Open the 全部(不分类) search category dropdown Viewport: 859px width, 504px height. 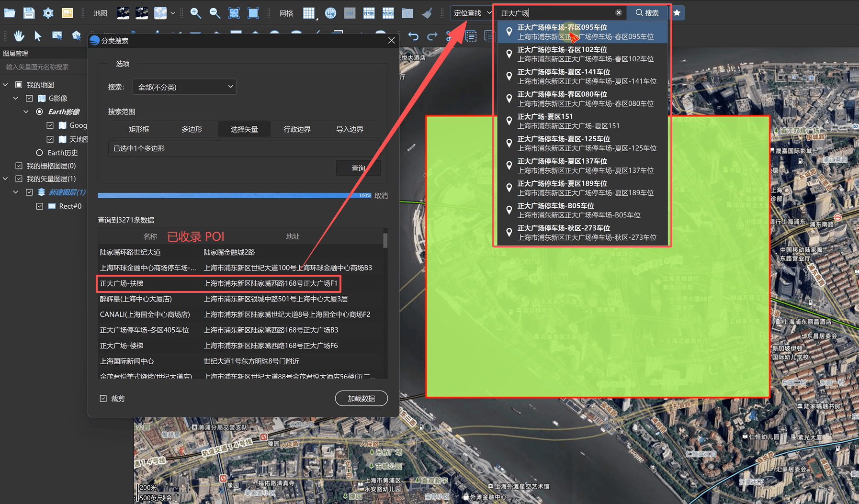pyautogui.click(x=184, y=87)
